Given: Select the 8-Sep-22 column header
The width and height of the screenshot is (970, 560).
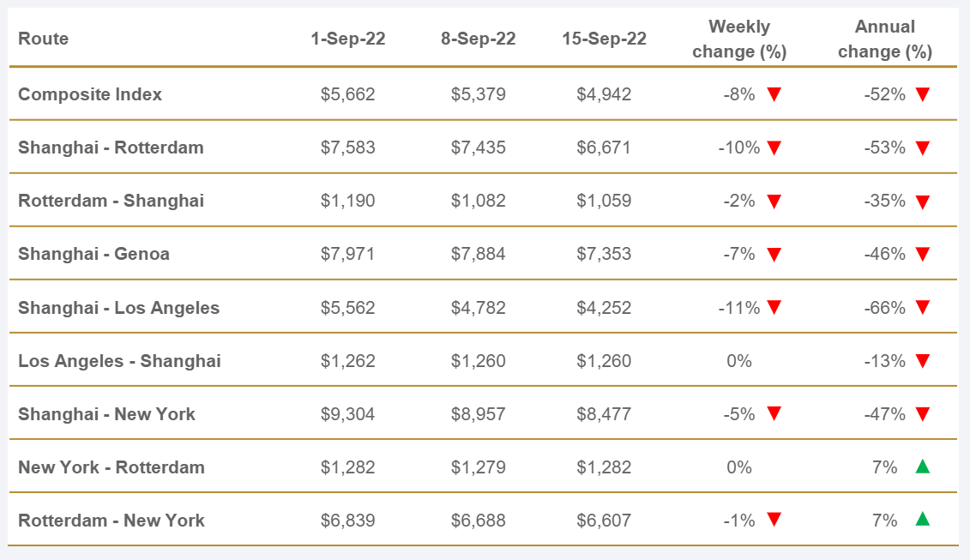Looking at the screenshot, I should pos(478,39).
